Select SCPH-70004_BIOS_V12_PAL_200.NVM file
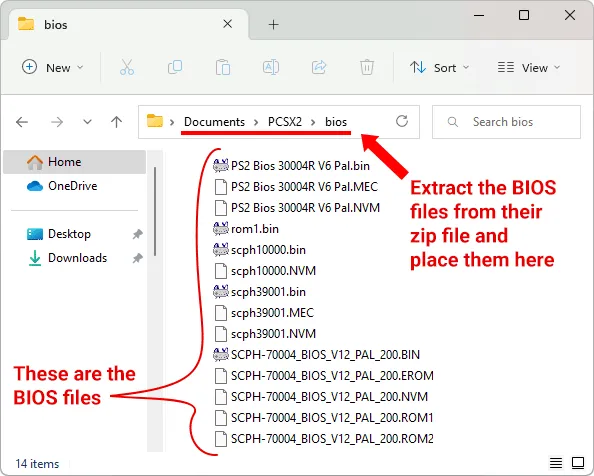Screen dimensions: 594x476 click(x=321, y=396)
